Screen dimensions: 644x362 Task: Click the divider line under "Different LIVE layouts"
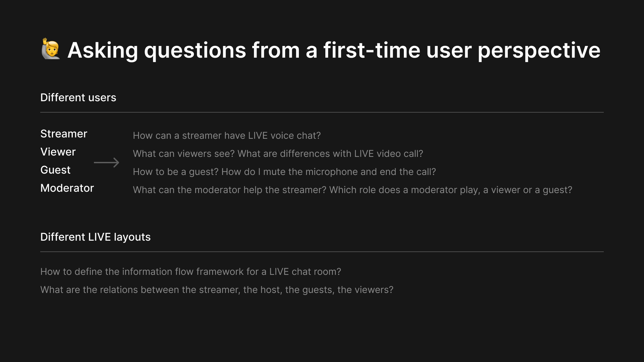click(322, 252)
